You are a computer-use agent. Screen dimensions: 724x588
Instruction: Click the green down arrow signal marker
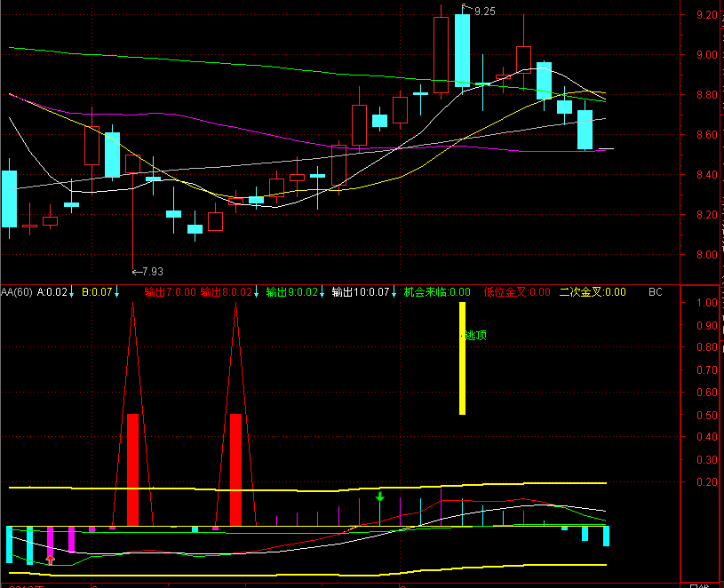coord(380,496)
